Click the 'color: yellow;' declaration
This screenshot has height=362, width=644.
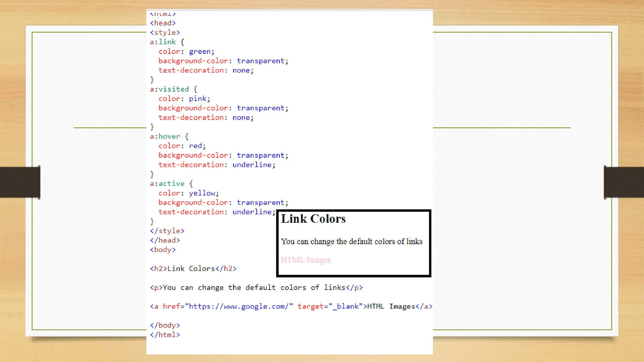pyautogui.click(x=189, y=193)
